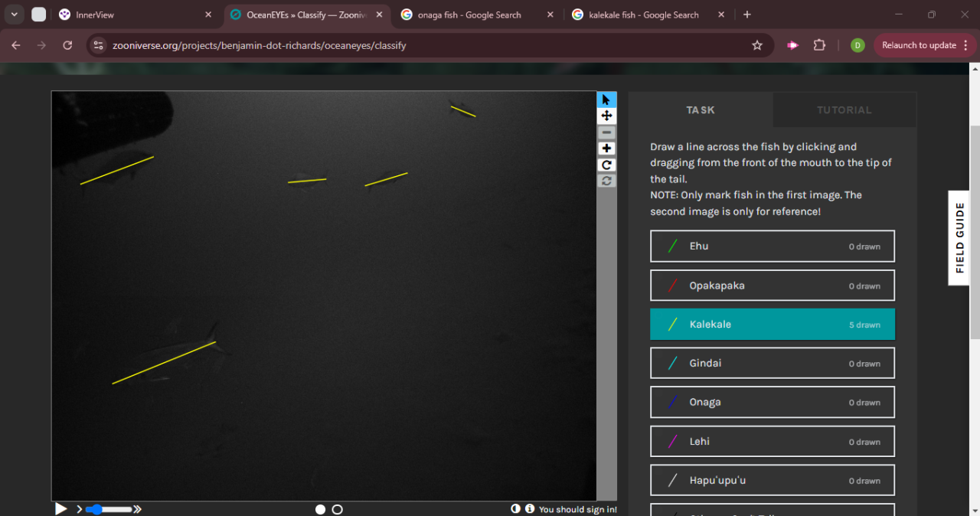This screenshot has width=980, height=516.
Task: Choose the Lehi species tool
Action: (x=773, y=442)
